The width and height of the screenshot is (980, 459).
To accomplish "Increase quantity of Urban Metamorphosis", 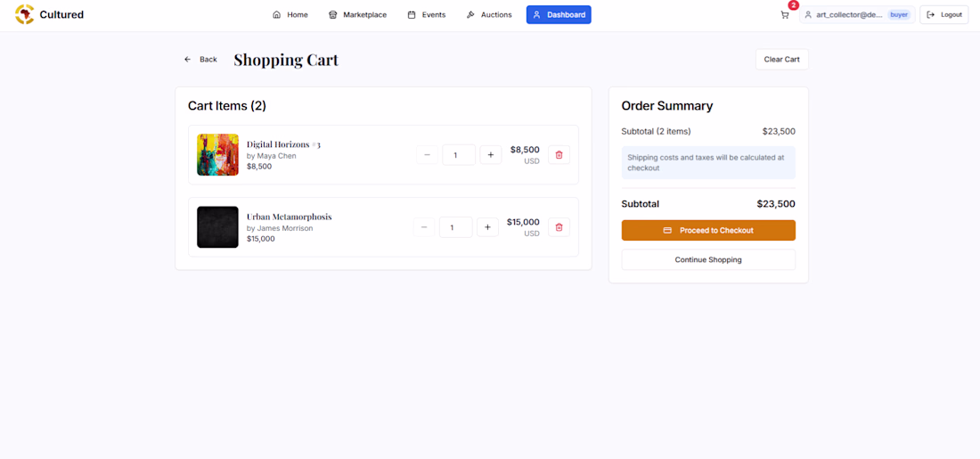I will (x=487, y=227).
